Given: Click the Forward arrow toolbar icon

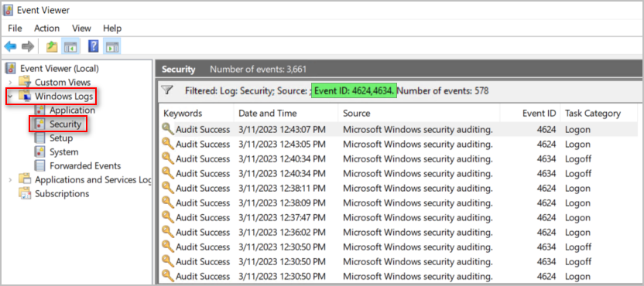Looking at the screenshot, I should pyautogui.click(x=28, y=47).
